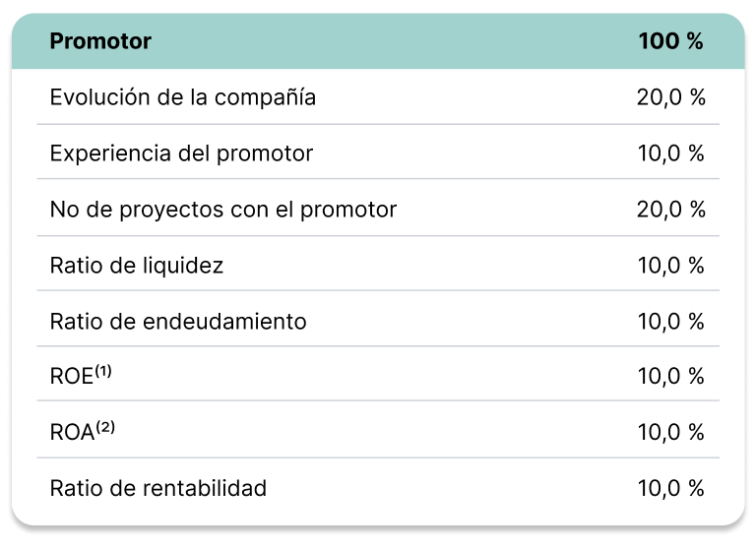Select the 100 % header total
The height and width of the screenshot is (548, 756).
pos(670,41)
